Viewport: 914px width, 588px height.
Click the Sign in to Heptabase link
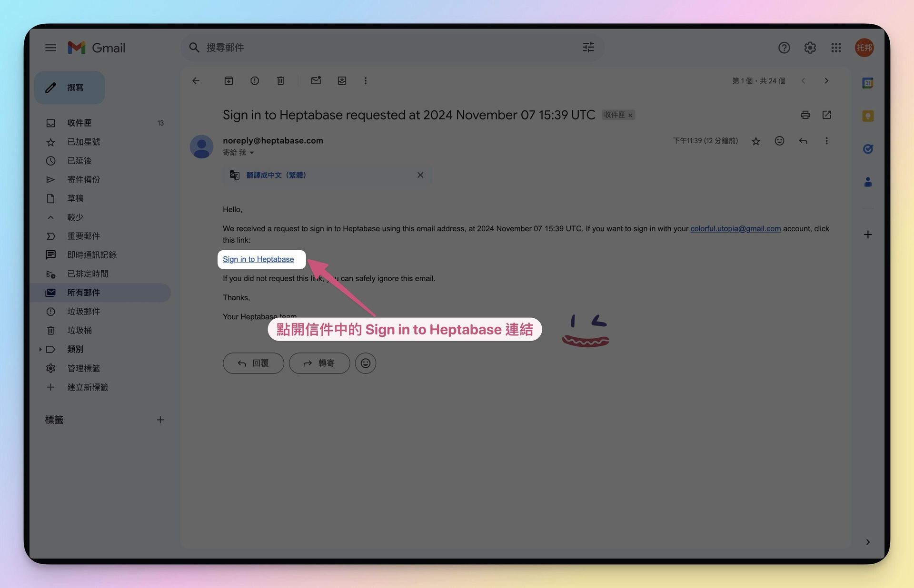[x=258, y=259]
